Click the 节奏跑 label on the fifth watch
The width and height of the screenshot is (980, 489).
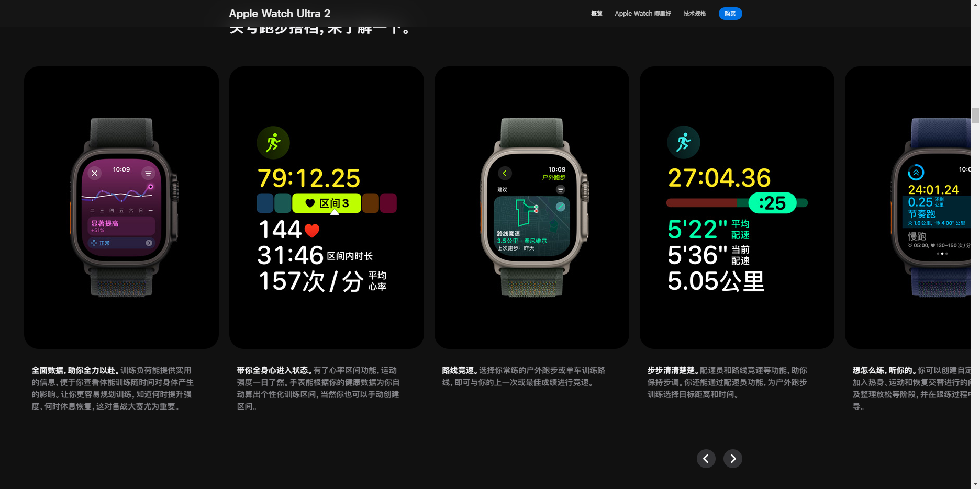[x=921, y=214]
